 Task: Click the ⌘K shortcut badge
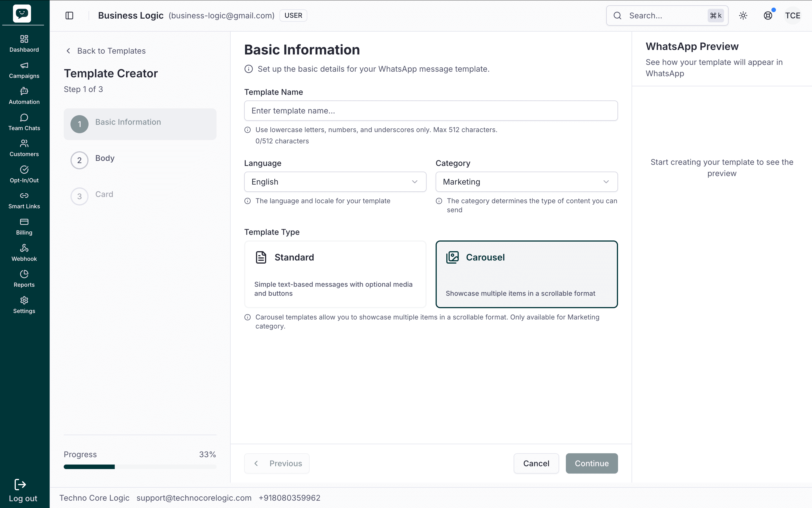[x=715, y=16]
